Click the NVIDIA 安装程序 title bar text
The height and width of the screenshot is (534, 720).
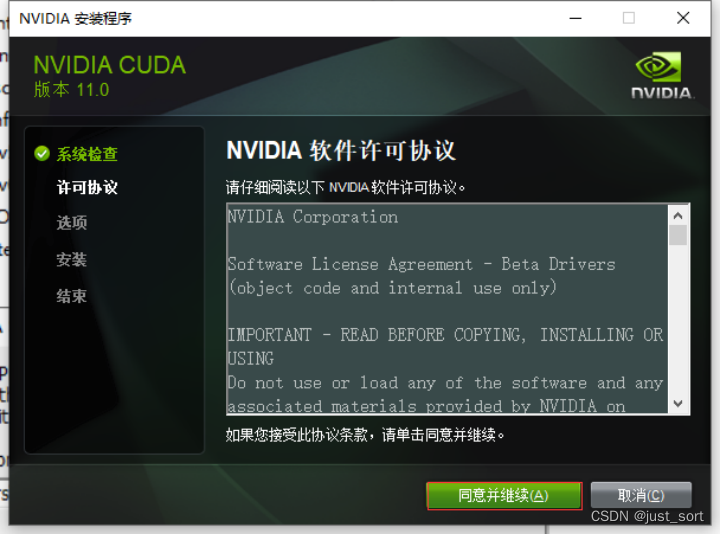(x=76, y=18)
